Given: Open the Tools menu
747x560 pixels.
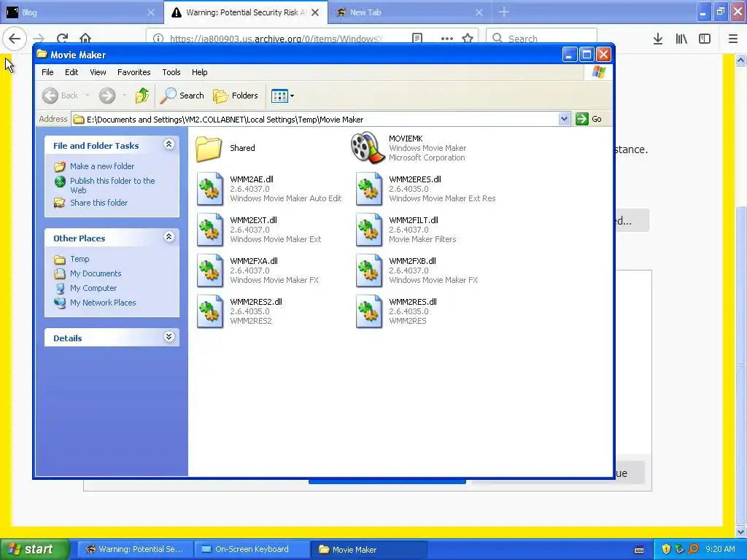Looking at the screenshot, I should (171, 72).
